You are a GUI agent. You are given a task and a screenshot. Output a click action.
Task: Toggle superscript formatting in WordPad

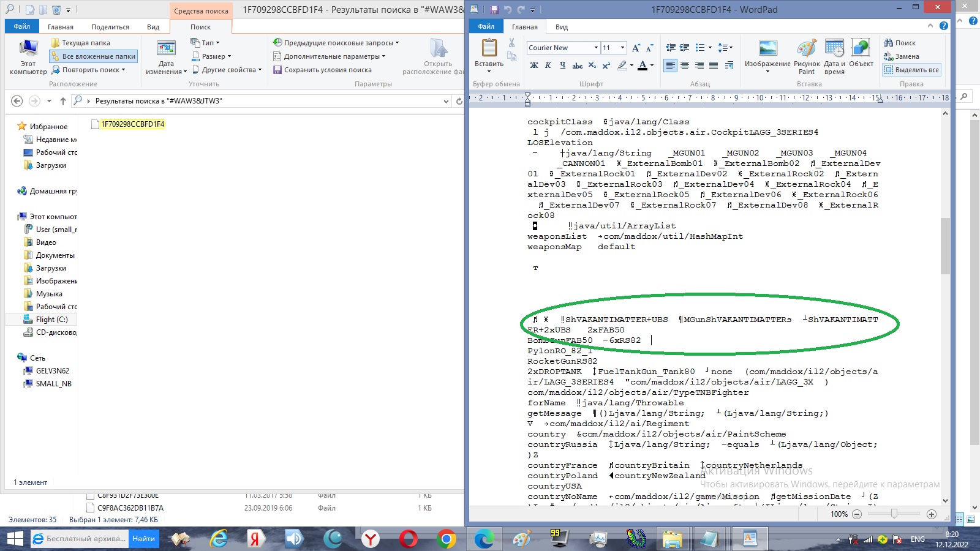[x=606, y=65]
